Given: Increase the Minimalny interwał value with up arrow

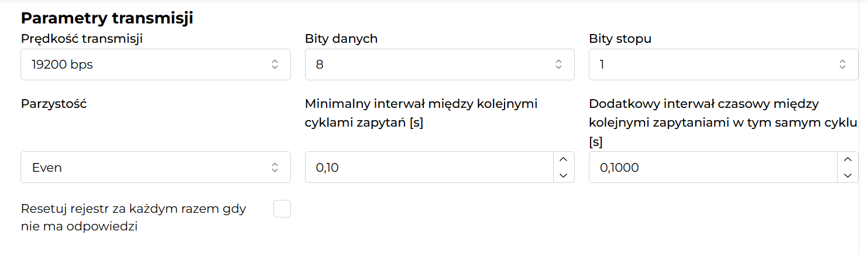Looking at the screenshot, I should click(563, 159).
